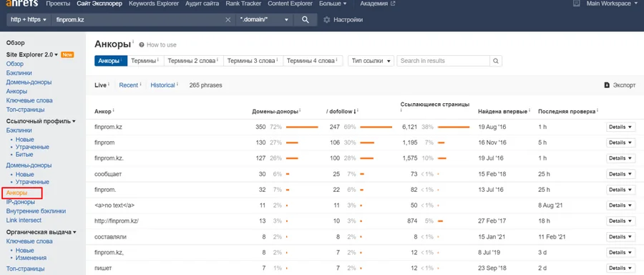Open Обзор at top of the sidebar

[x=15, y=43]
